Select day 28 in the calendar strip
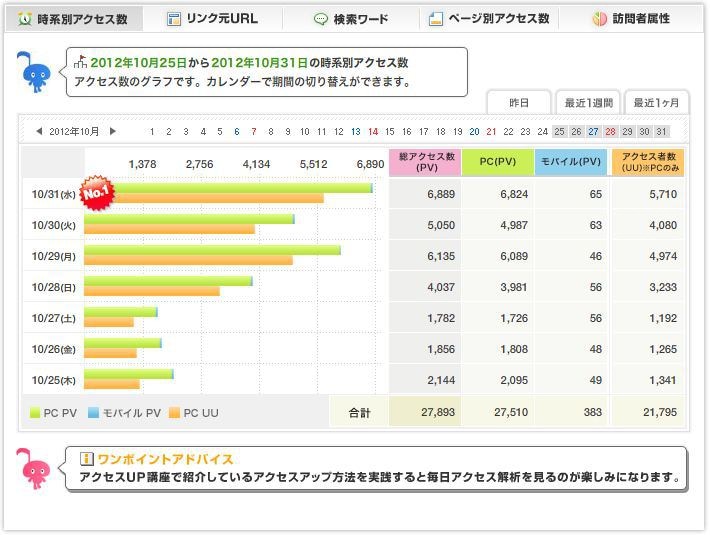Screen dimensions: 710x535 [610, 132]
